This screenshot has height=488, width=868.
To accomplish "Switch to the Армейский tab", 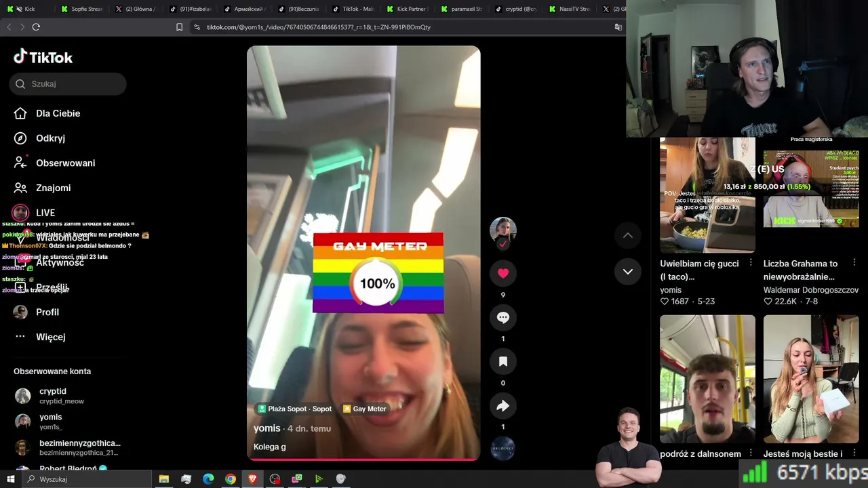I will pyautogui.click(x=245, y=9).
